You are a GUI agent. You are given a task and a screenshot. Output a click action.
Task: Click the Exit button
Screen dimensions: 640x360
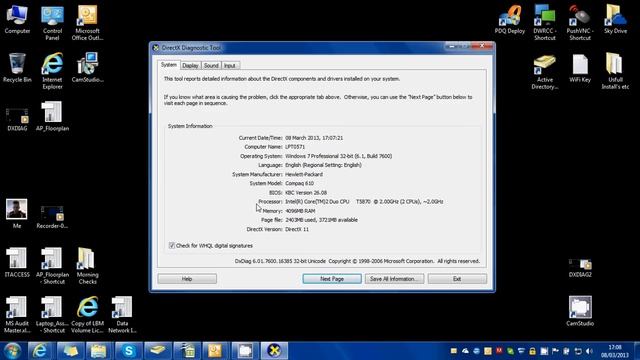[x=457, y=279]
